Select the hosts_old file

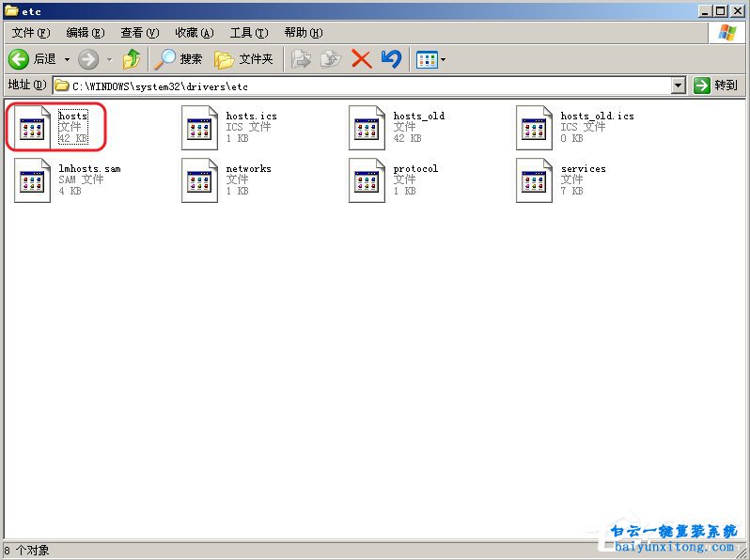(367, 128)
